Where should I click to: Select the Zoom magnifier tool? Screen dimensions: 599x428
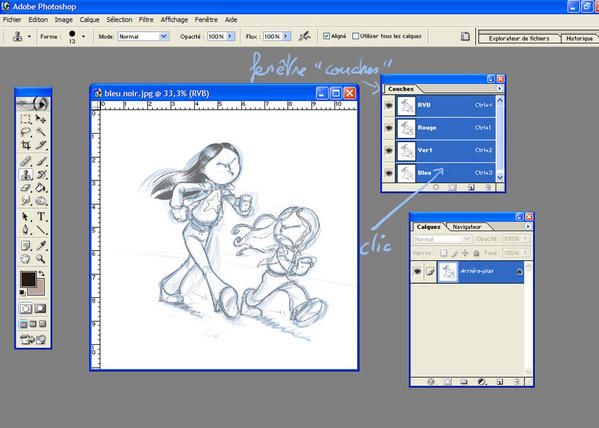40,259
